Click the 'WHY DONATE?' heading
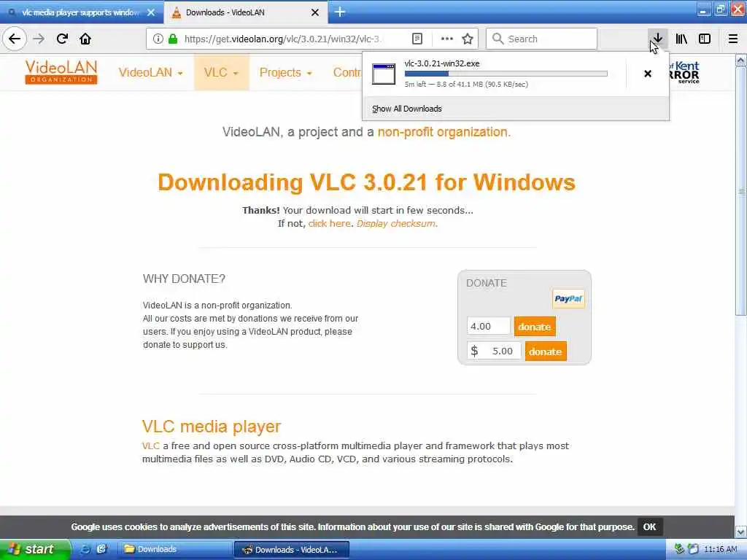The image size is (747, 560). [184, 279]
